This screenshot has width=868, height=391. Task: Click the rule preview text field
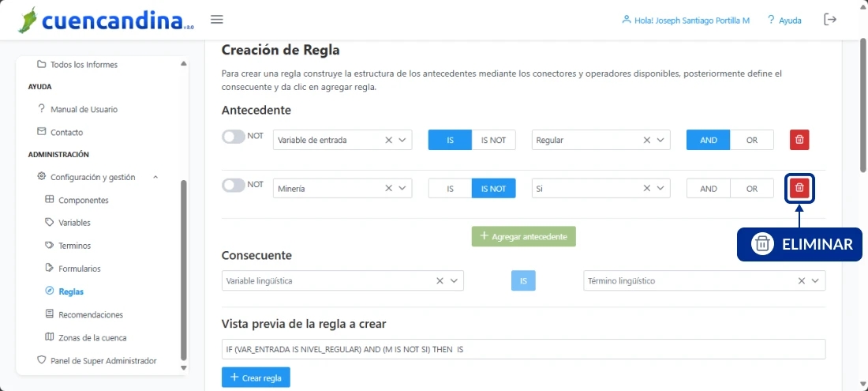pyautogui.click(x=523, y=349)
